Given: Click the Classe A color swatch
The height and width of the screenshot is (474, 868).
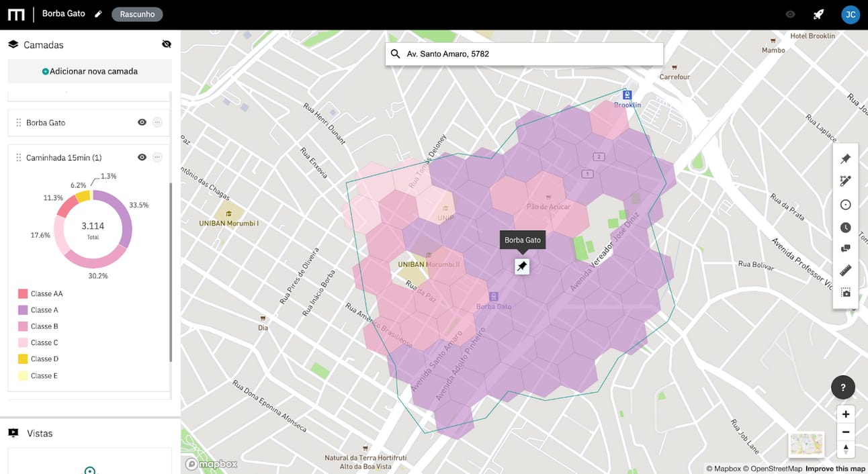Looking at the screenshot, I should coord(23,310).
